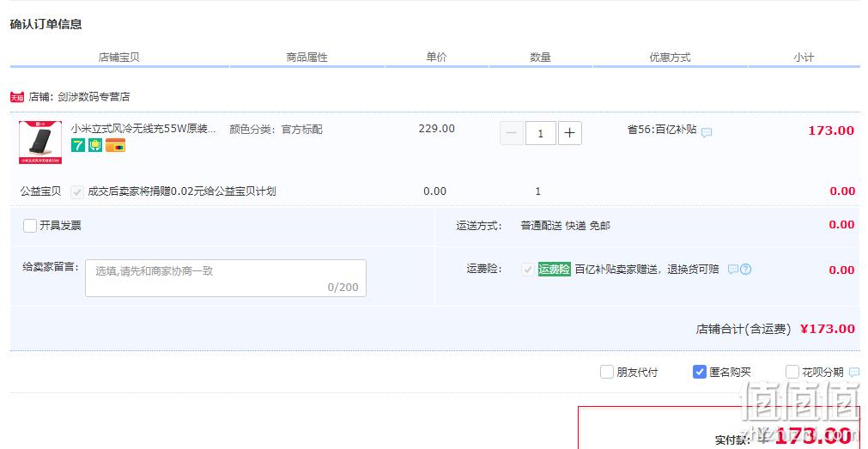Toggle the 公益宝贝 donation checkbox
Image resolution: width=868 pixels, height=449 pixels.
(77, 191)
